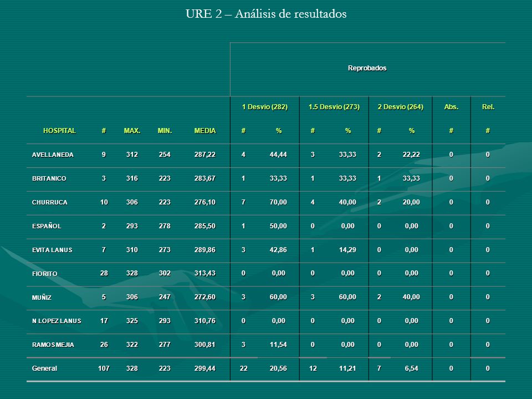The width and height of the screenshot is (532, 399).
Task: Select the Rel. column header
Action: click(x=488, y=107)
